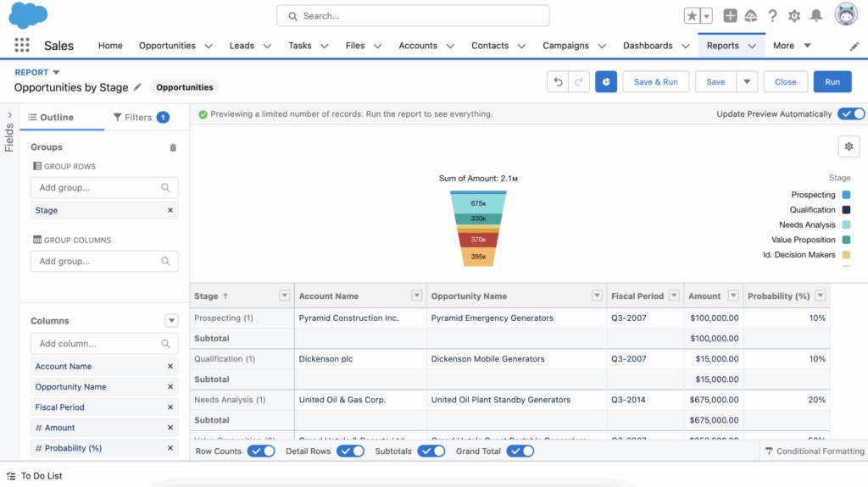The image size is (868, 487).
Task: Focus the global Search box
Action: coord(413,16)
